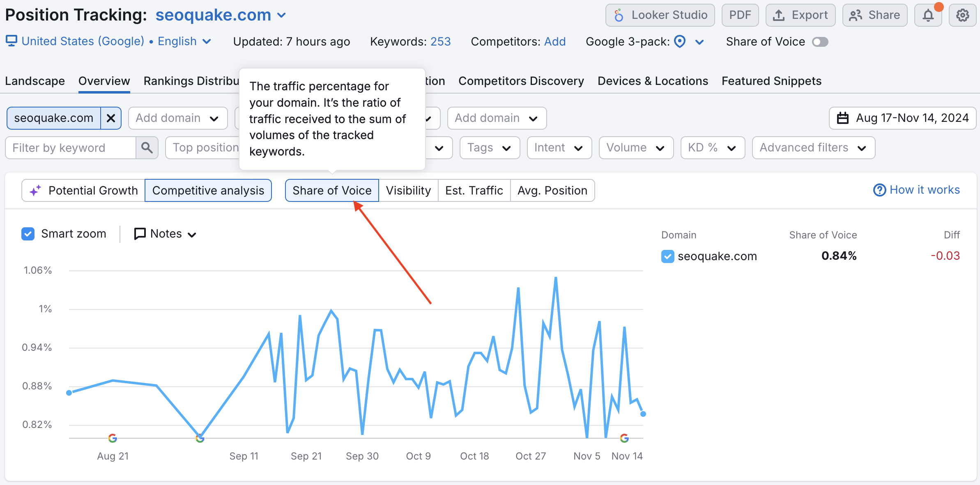Image resolution: width=980 pixels, height=485 pixels.
Task: Open the Tags filter dropdown
Action: point(490,148)
